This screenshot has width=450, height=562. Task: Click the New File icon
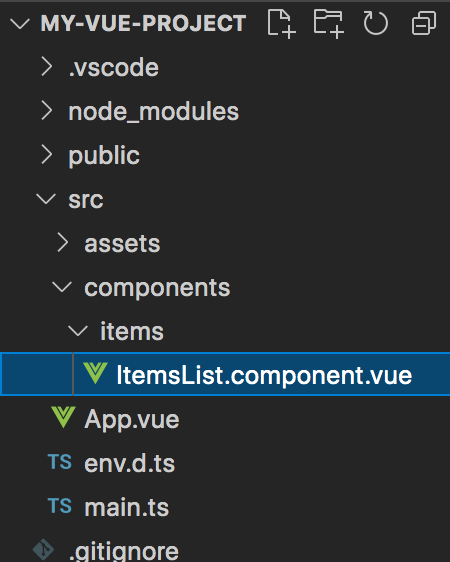(282, 24)
